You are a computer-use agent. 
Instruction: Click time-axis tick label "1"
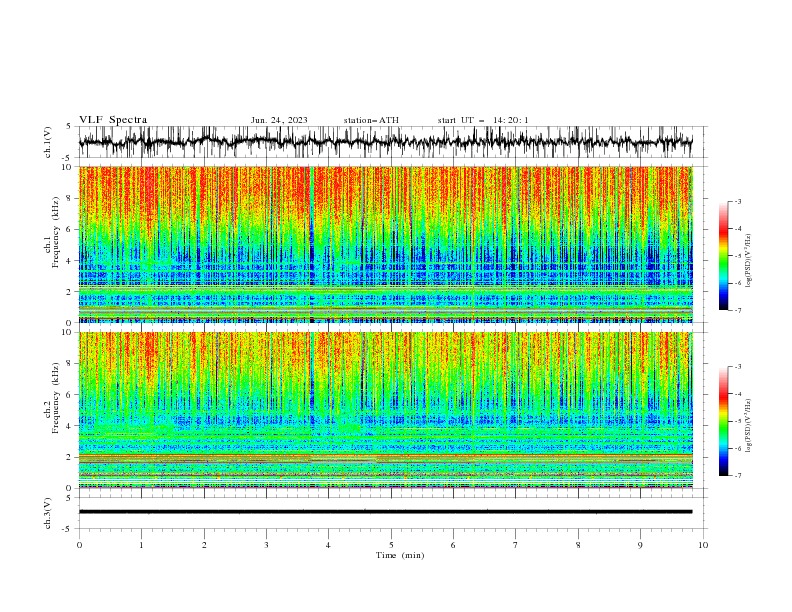coord(141,545)
